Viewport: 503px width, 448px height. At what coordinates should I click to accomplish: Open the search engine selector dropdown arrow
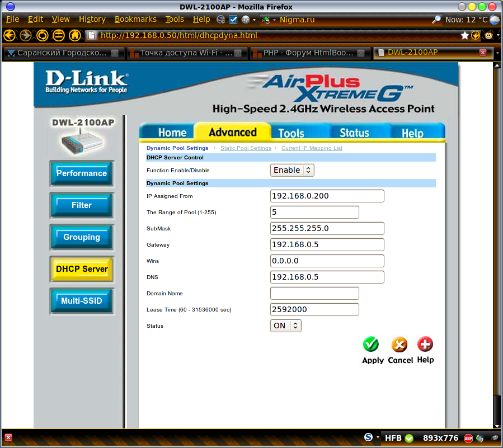[x=274, y=20]
